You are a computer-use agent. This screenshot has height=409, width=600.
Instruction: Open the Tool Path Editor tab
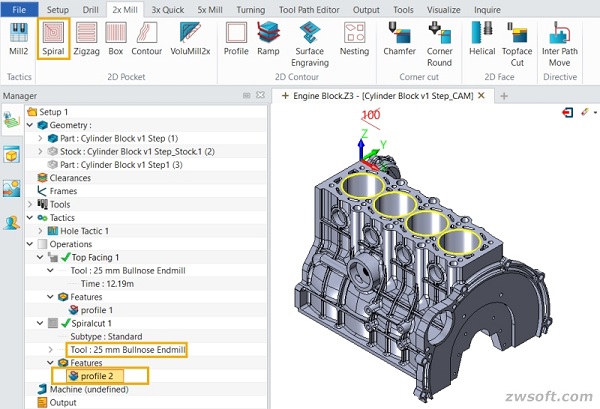click(309, 10)
